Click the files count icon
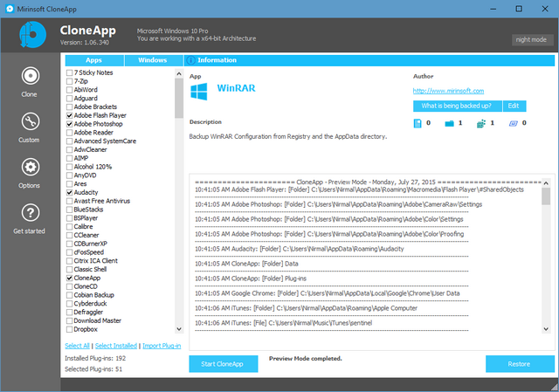The image size is (559, 392). [418, 123]
